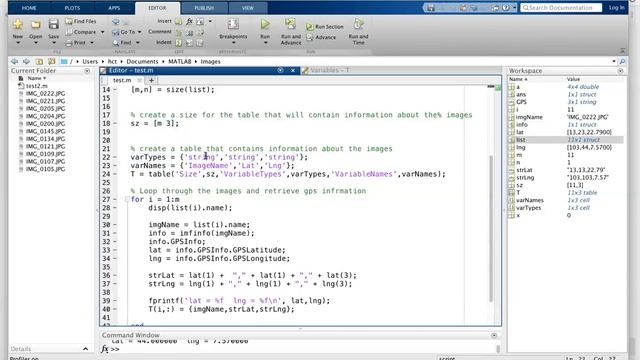Click the browse for folder icon
Screen dimensions: 640x360
[51, 61]
